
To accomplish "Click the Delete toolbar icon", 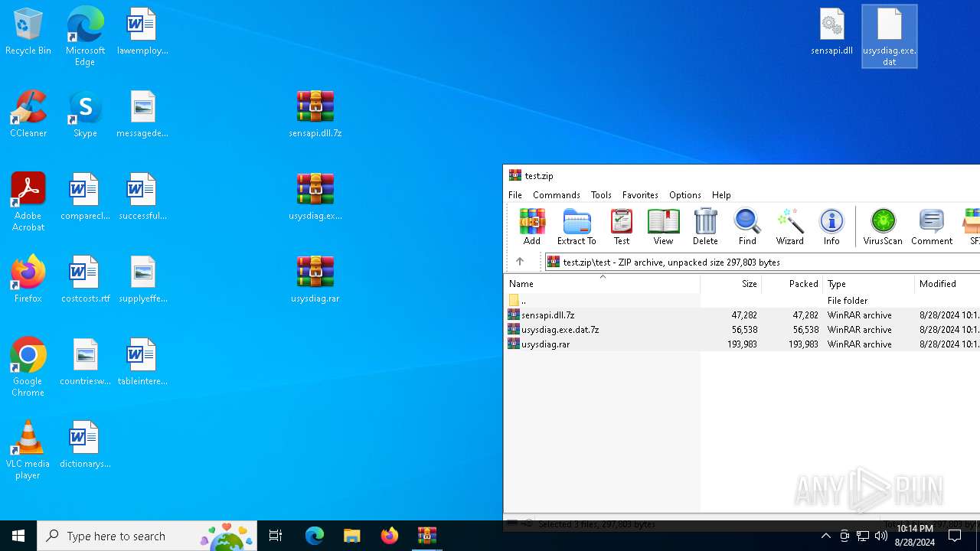I will click(705, 227).
